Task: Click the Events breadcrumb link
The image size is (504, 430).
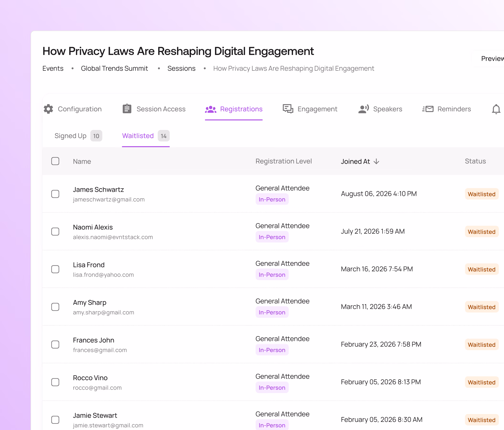Action: (x=53, y=68)
